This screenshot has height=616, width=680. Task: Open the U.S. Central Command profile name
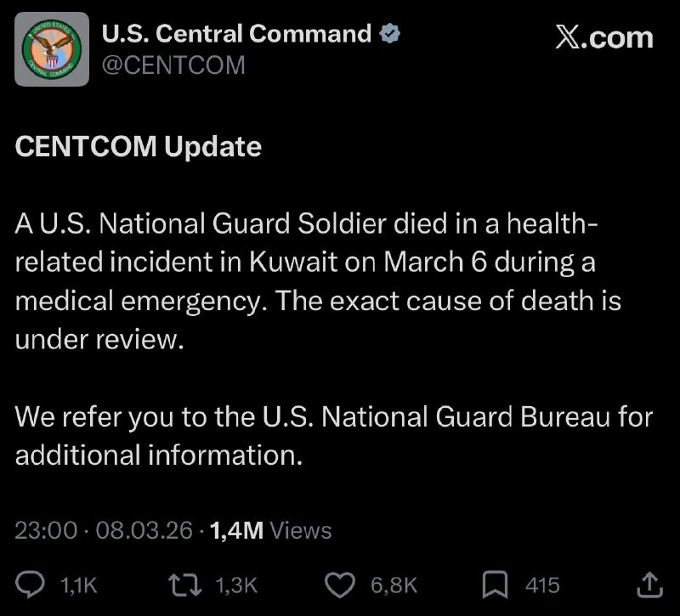236,34
